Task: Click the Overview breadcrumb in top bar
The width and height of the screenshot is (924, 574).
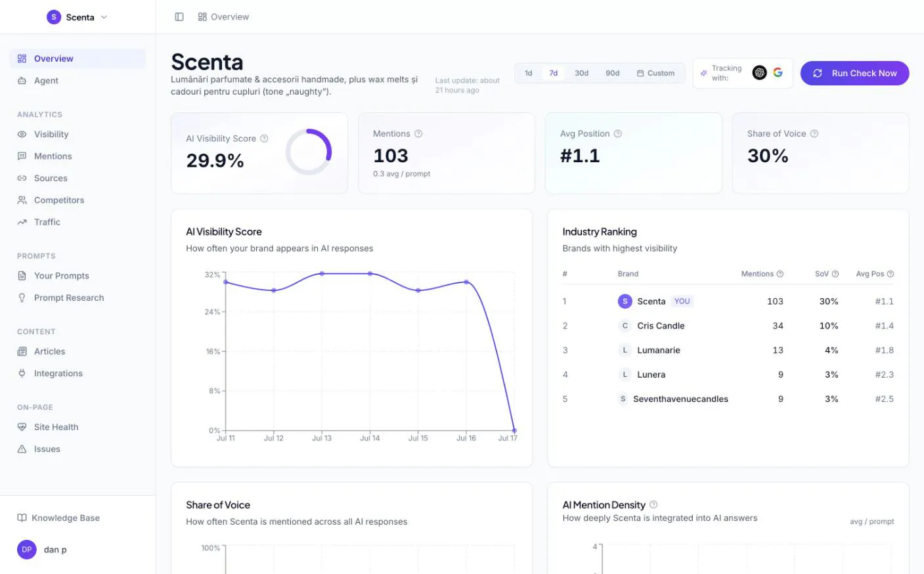Action: pos(223,17)
